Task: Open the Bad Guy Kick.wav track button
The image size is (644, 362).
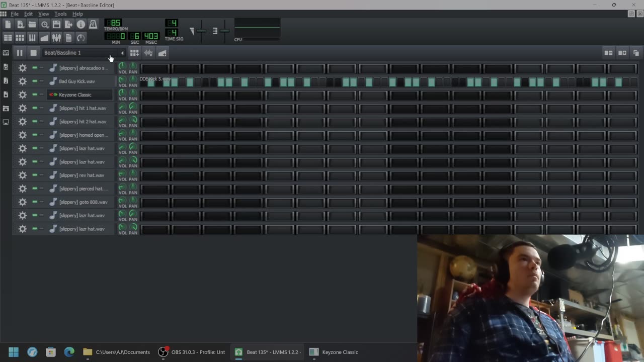Action: (x=80, y=81)
